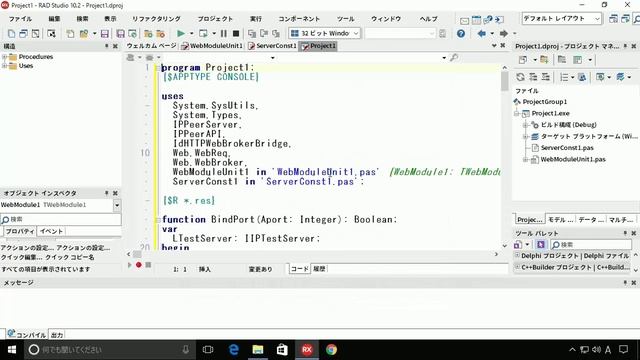Click the Stop (black square) toolbar icon
Screen dimensions: 640x360
coord(236,33)
